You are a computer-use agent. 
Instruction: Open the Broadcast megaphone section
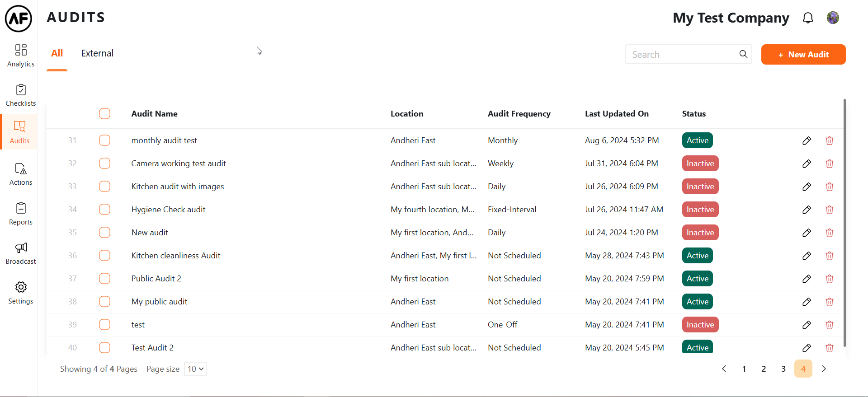(x=21, y=253)
